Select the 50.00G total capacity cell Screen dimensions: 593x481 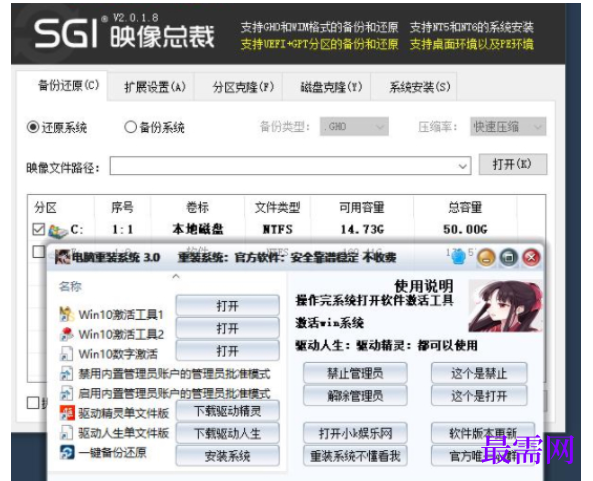(465, 229)
